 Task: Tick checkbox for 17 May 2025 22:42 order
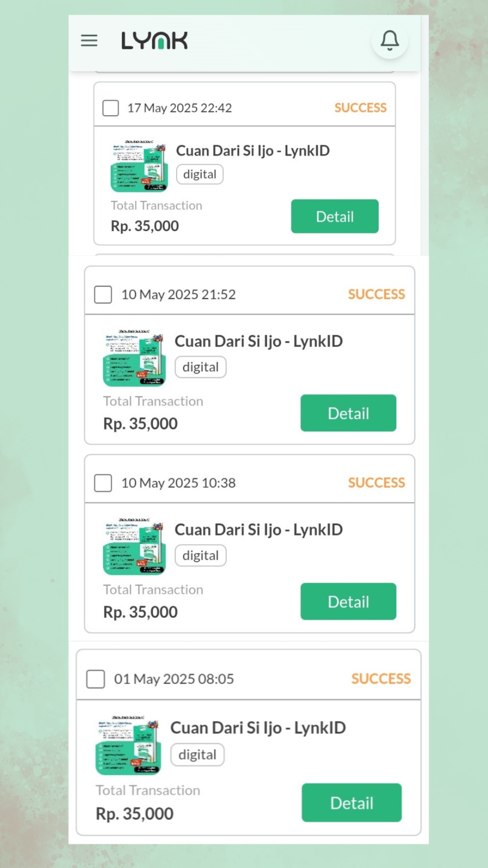[x=111, y=108]
